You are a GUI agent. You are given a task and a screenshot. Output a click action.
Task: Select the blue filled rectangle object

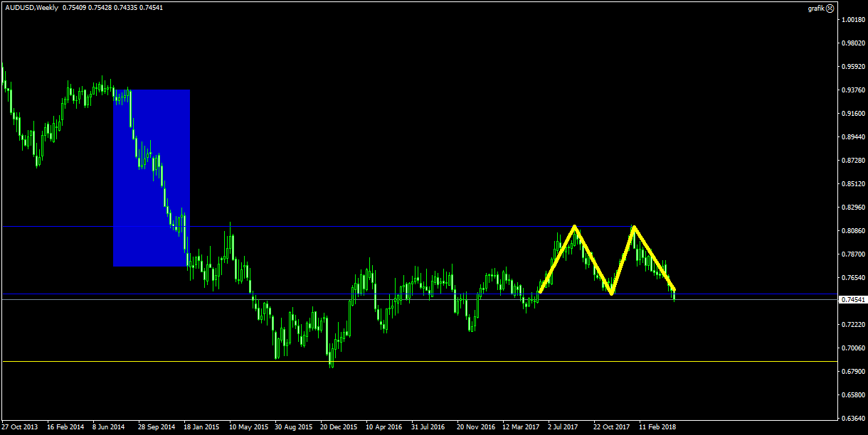(152, 178)
